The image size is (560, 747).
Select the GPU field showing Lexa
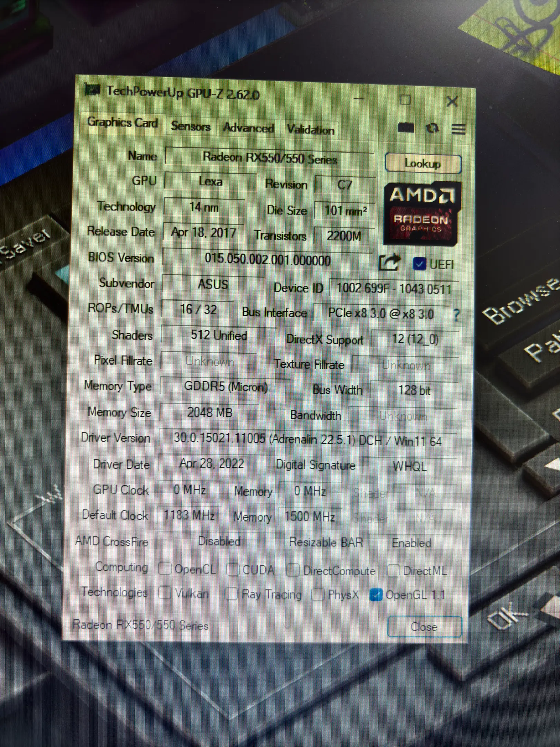click(x=211, y=182)
